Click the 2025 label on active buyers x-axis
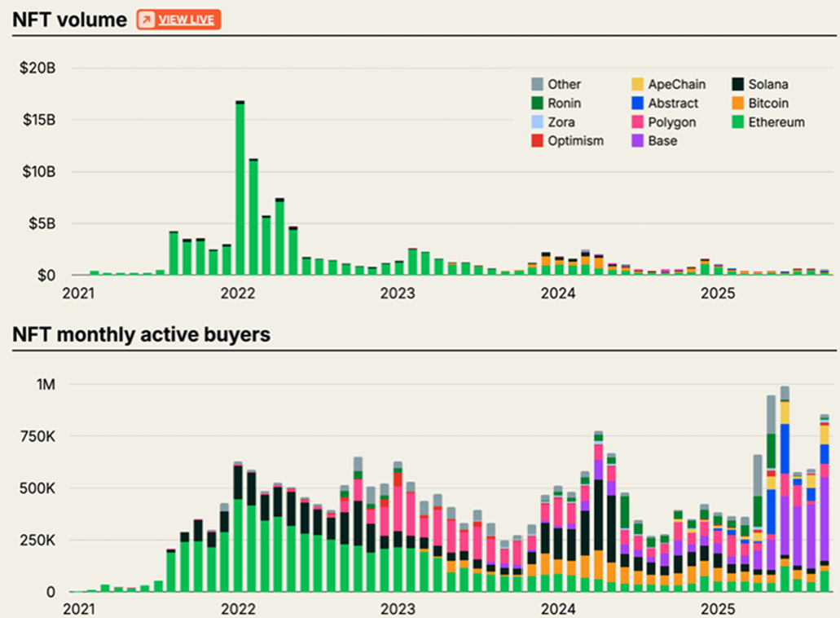Screen dimensions: 840x618 tap(719, 609)
